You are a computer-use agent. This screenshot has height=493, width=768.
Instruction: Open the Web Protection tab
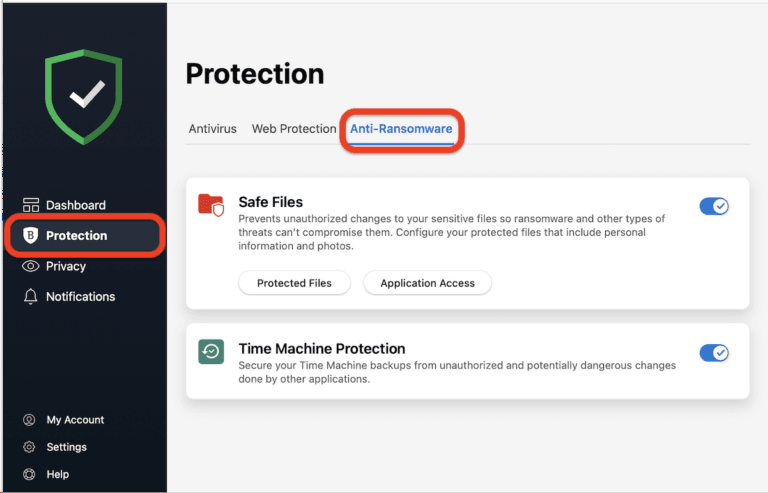pos(294,129)
